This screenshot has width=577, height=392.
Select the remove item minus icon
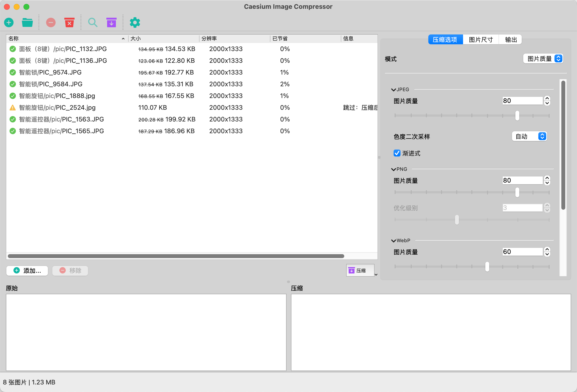51,22
